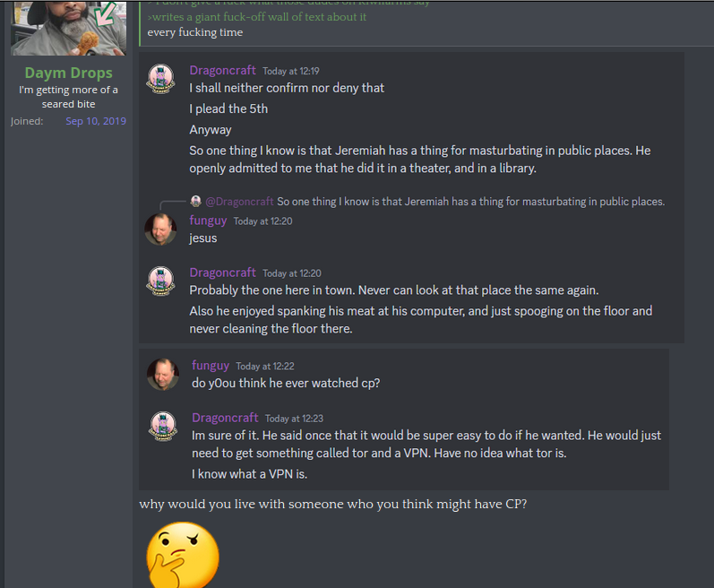714x588 pixels.
Task: Open the Daym Drops username profile link
Action: pos(69,73)
